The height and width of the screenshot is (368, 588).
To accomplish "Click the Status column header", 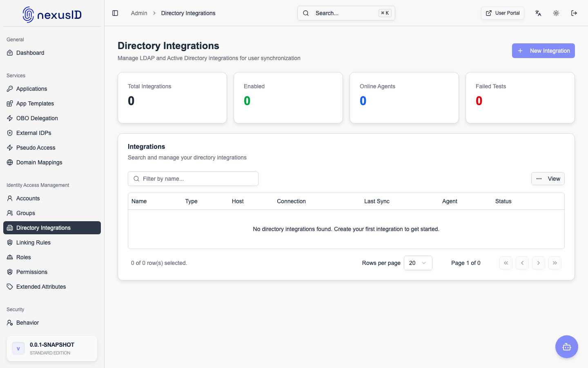I will pos(503,201).
